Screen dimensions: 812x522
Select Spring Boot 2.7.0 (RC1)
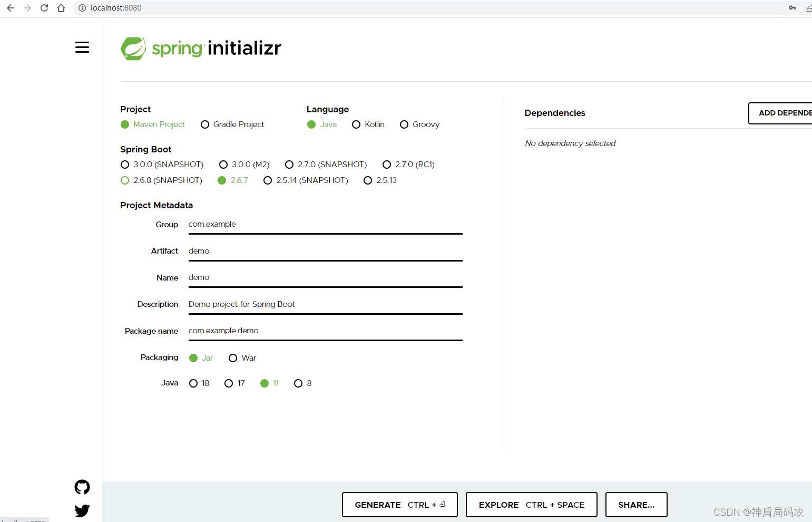(x=408, y=165)
